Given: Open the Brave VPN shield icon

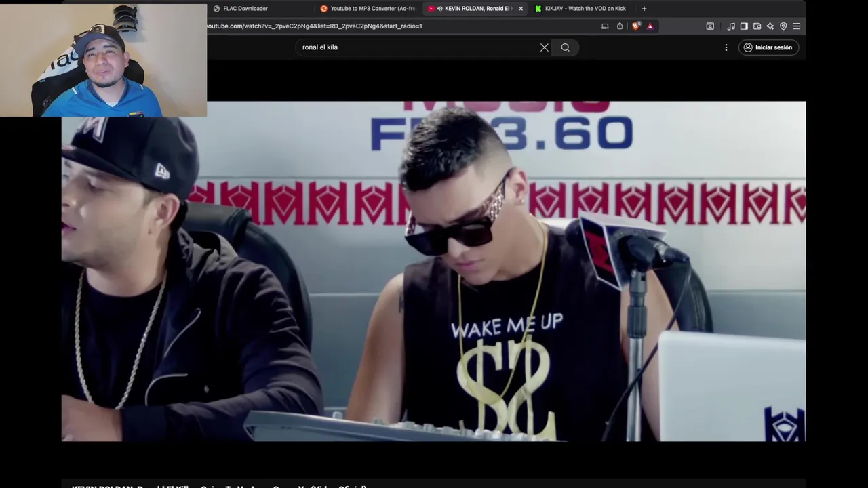Looking at the screenshot, I should [783, 26].
